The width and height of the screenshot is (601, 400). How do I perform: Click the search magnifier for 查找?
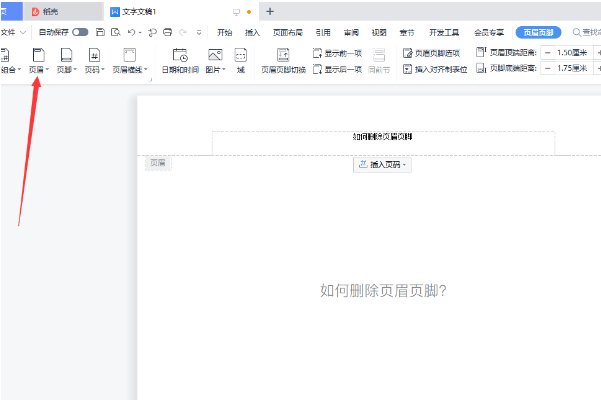point(576,33)
